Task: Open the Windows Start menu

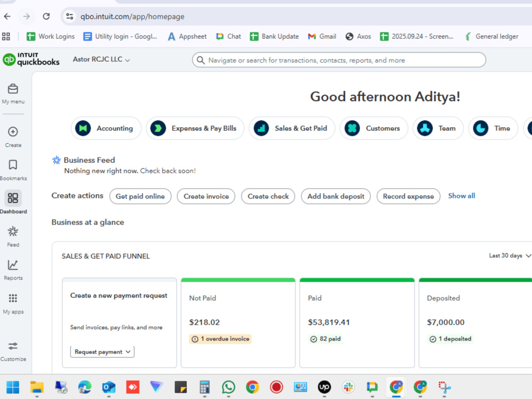Action: click(x=13, y=387)
